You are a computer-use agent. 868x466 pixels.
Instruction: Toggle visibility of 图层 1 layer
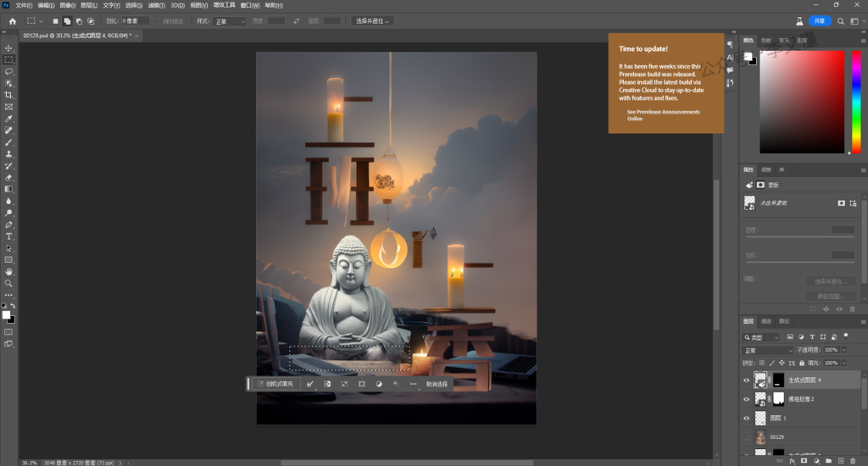point(746,419)
